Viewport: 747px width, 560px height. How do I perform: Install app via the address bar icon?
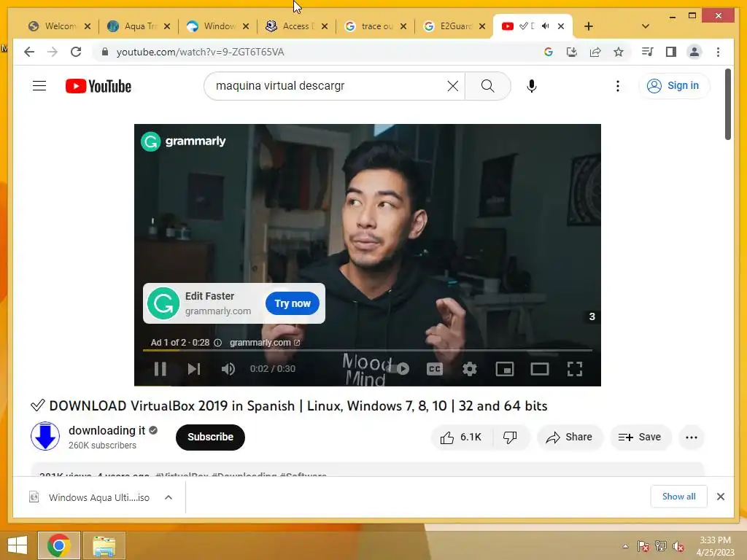pyautogui.click(x=572, y=52)
